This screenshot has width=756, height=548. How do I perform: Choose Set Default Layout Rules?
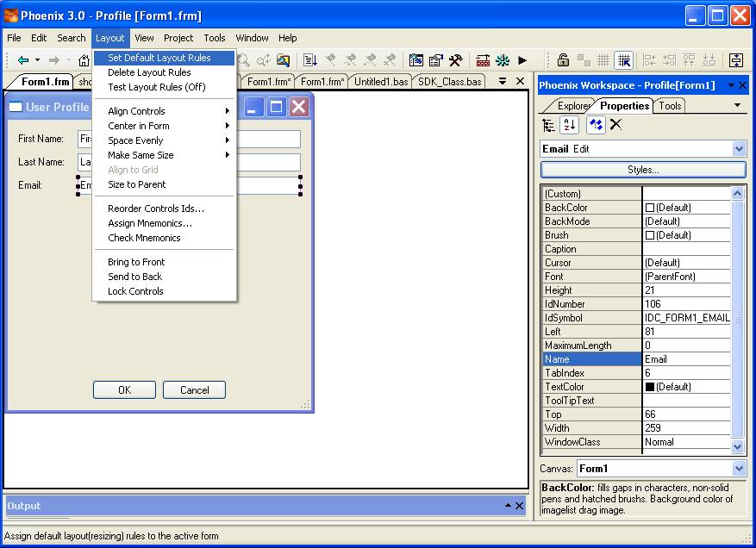pos(164,58)
